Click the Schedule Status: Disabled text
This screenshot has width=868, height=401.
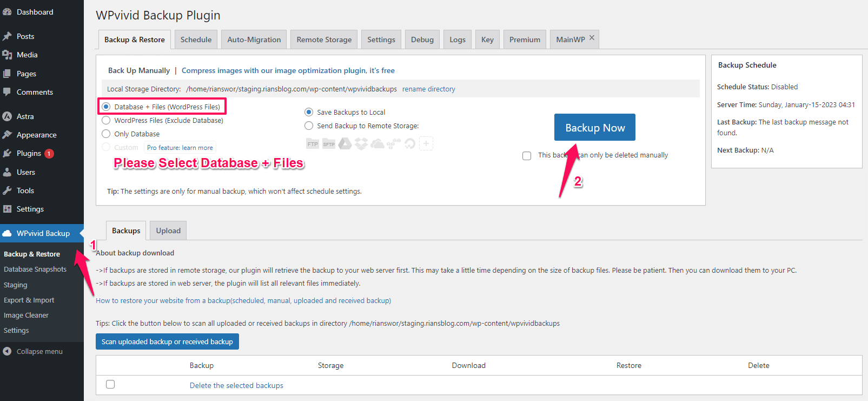tap(757, 87)
